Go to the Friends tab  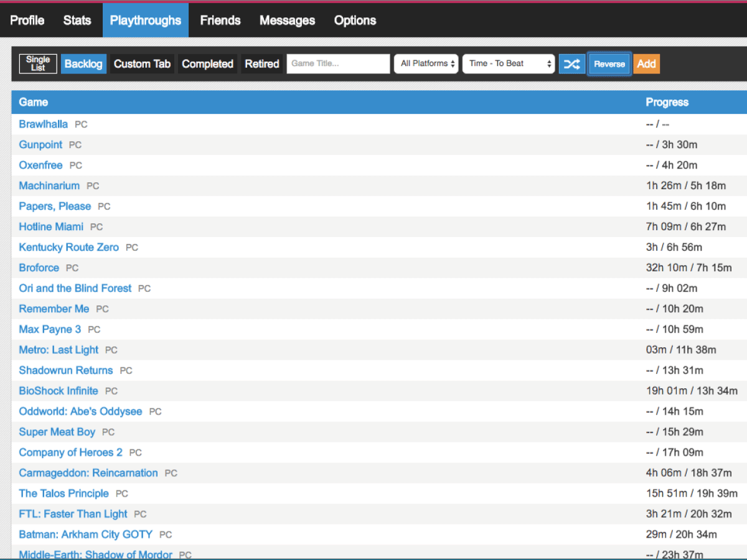click(220, 20)
